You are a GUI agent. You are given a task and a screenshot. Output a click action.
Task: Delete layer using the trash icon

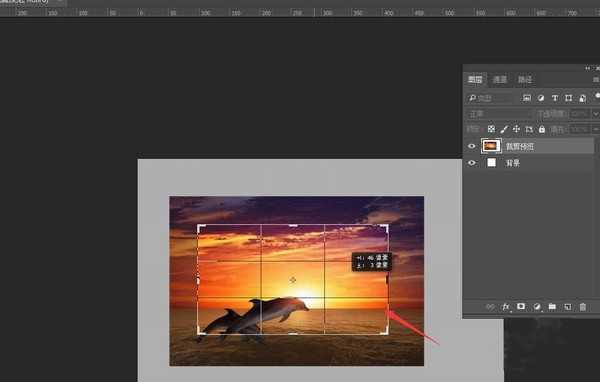582,307
